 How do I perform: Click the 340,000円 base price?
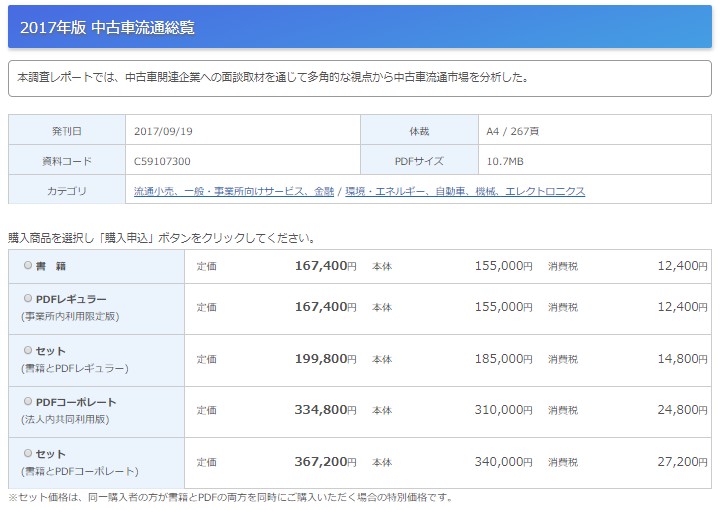[x=504, y=461]
